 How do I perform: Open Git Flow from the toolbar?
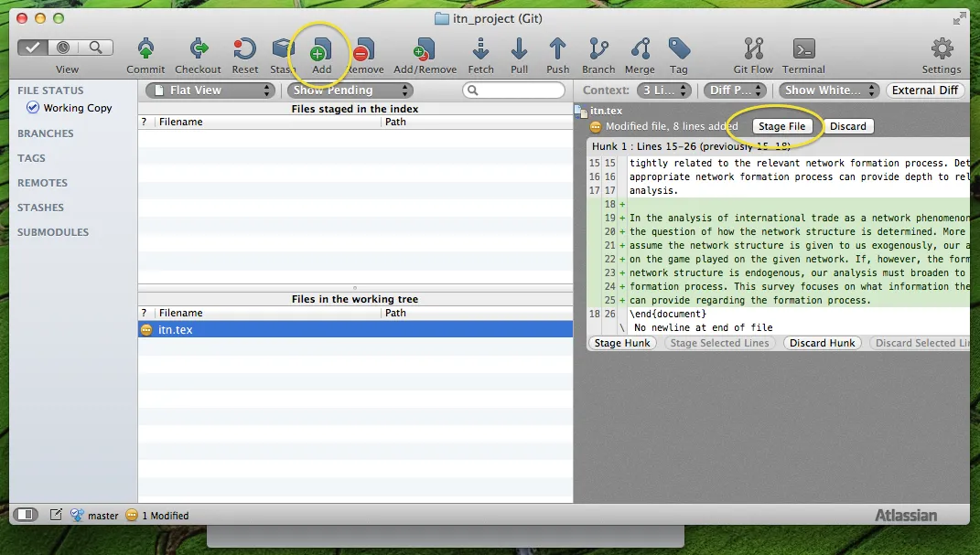tap(752, 49)
